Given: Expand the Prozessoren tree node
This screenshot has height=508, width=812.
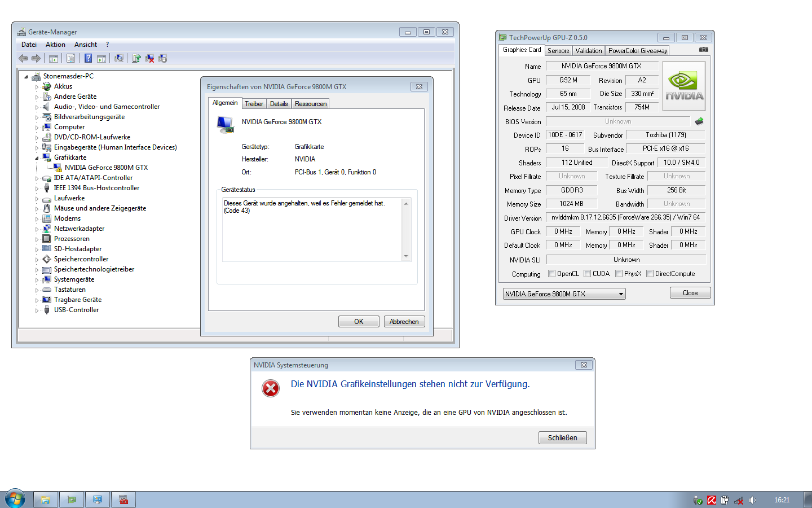Looking at the screenshot, I should tap(37, 239).
